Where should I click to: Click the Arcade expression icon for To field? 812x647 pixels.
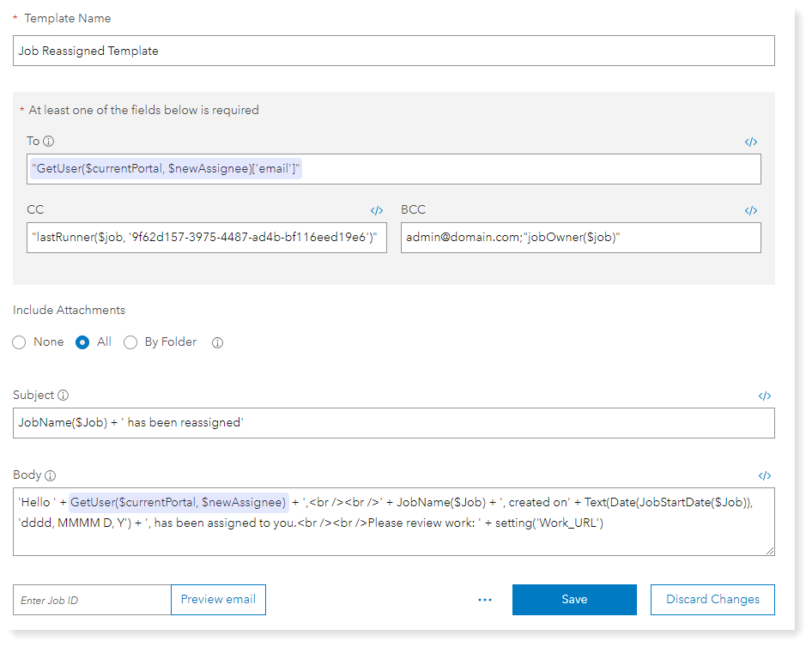point(751,142)
